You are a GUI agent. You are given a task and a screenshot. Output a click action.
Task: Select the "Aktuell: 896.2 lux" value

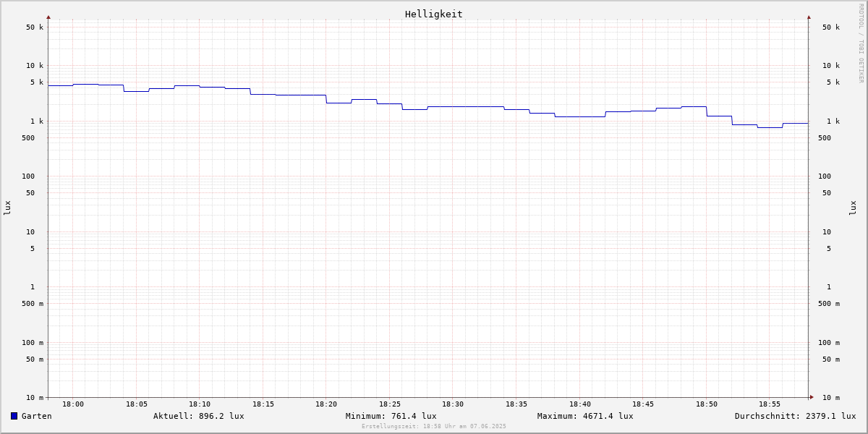(x=199, y=416)
